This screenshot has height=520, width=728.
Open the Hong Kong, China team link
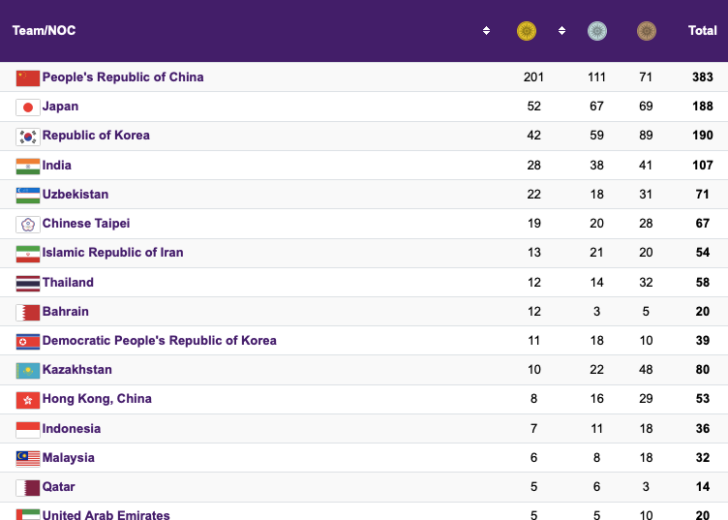pyautogui.click(x=97, y=399)
